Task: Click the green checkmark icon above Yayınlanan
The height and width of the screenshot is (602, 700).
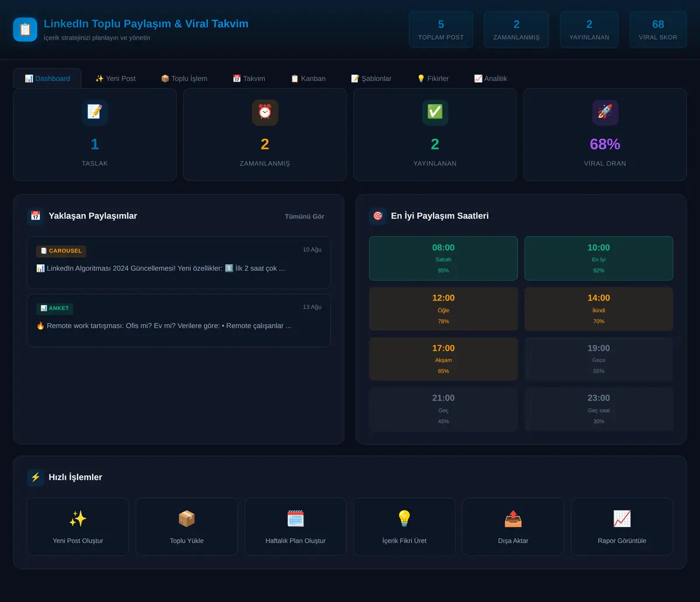Action: pyautogui.click(x=435, y=112)
